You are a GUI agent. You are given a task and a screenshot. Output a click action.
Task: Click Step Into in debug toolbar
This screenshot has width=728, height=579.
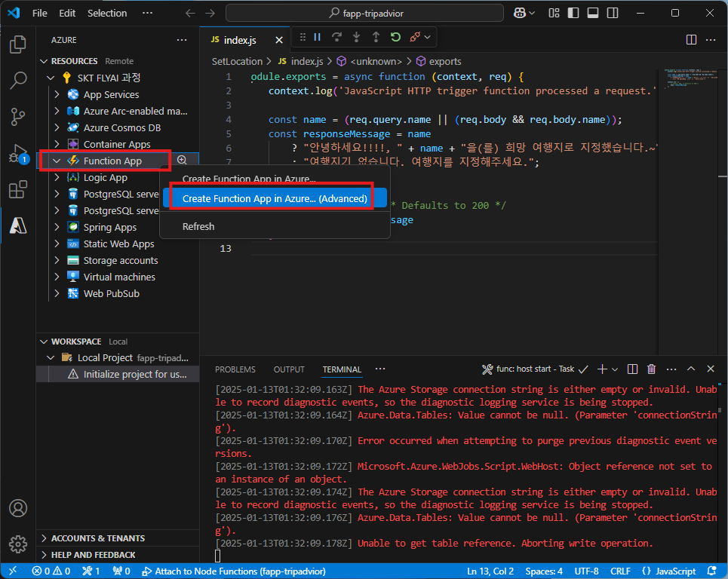pos(357,37)
